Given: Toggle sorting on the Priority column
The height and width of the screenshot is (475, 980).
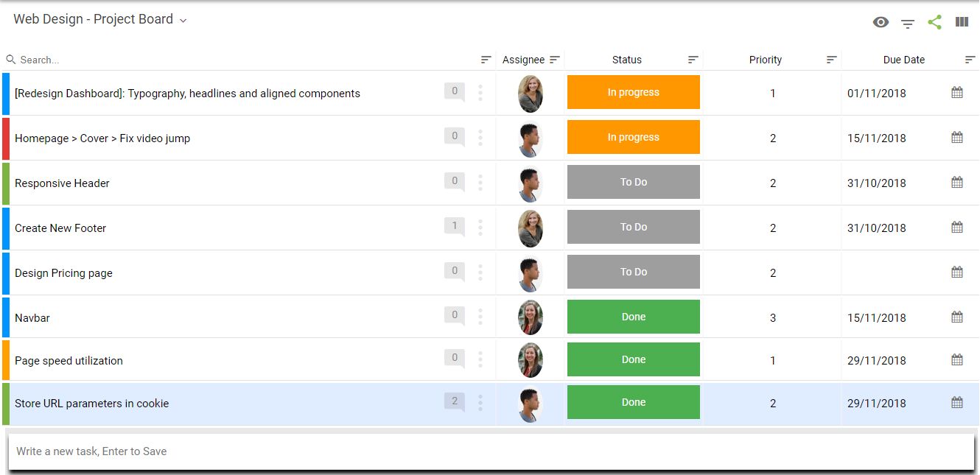Looking at the screenshot, I should [831, 59].
